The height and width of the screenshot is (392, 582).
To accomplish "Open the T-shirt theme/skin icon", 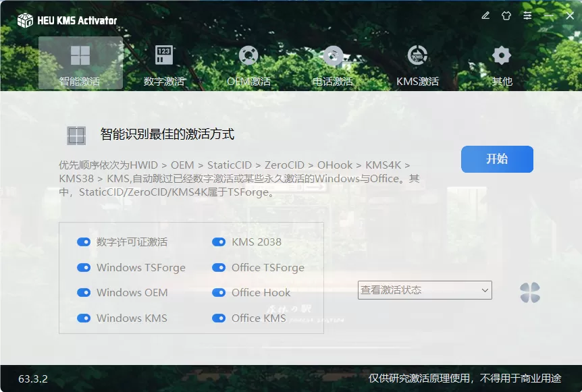I will pyautogui.click(x=506, y=15).
